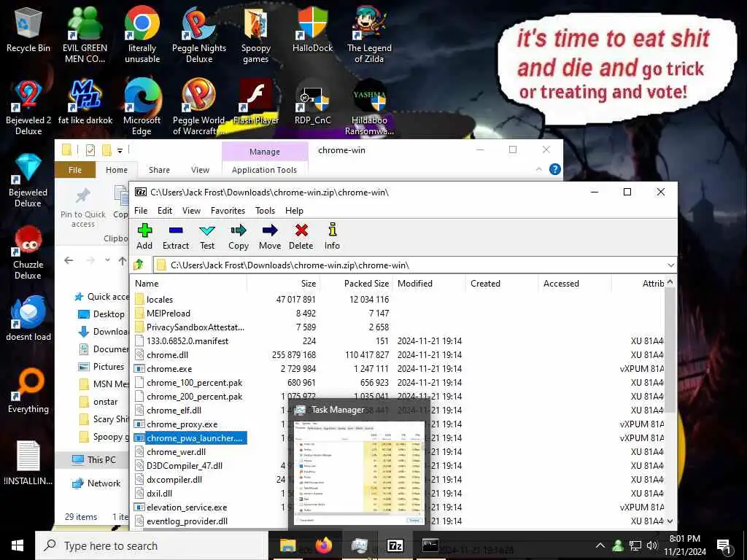This screenshot has height=560, width=747.
Task: Select chrome.exe in the file list
Action: tap(169, 368)
